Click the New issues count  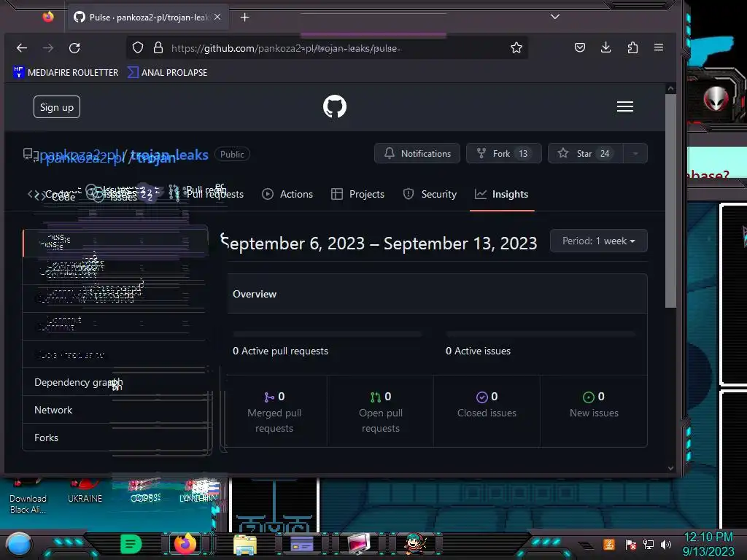point(594,397)
